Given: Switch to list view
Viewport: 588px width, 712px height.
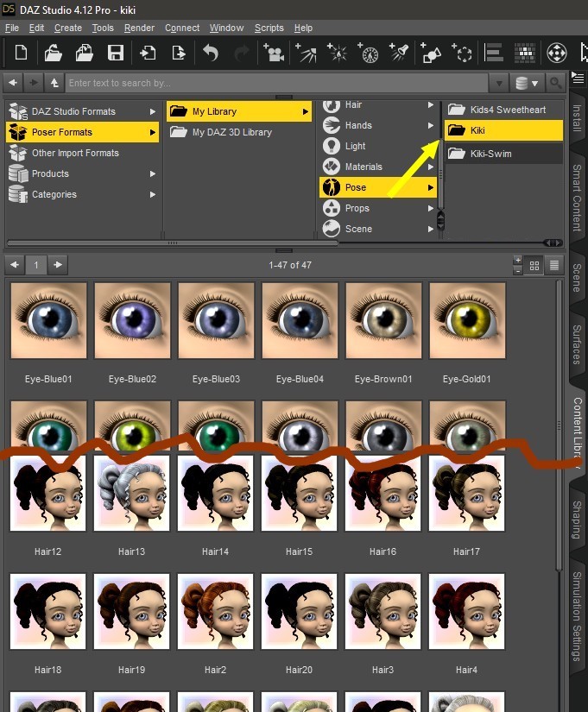Looking at the screenshot, I should (554, 265).
